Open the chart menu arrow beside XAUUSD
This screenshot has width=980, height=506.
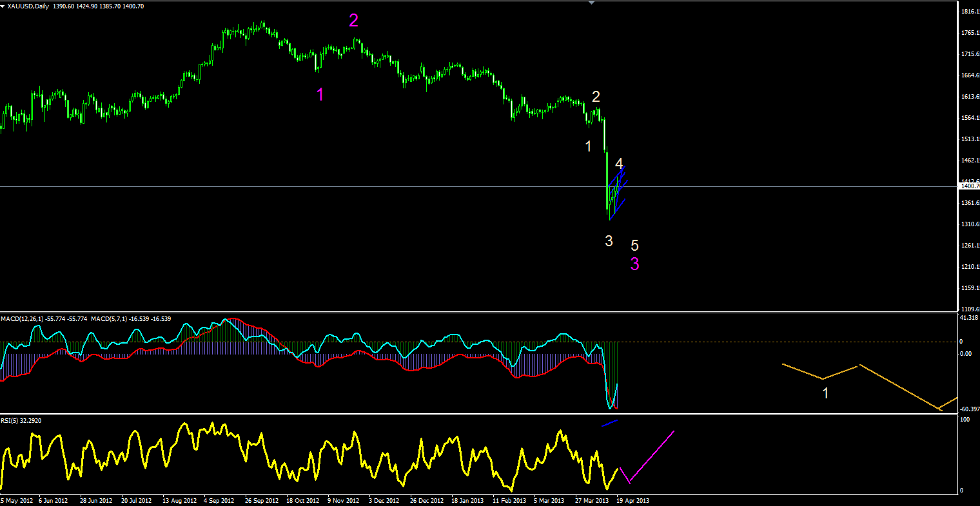tap(4, 6)
